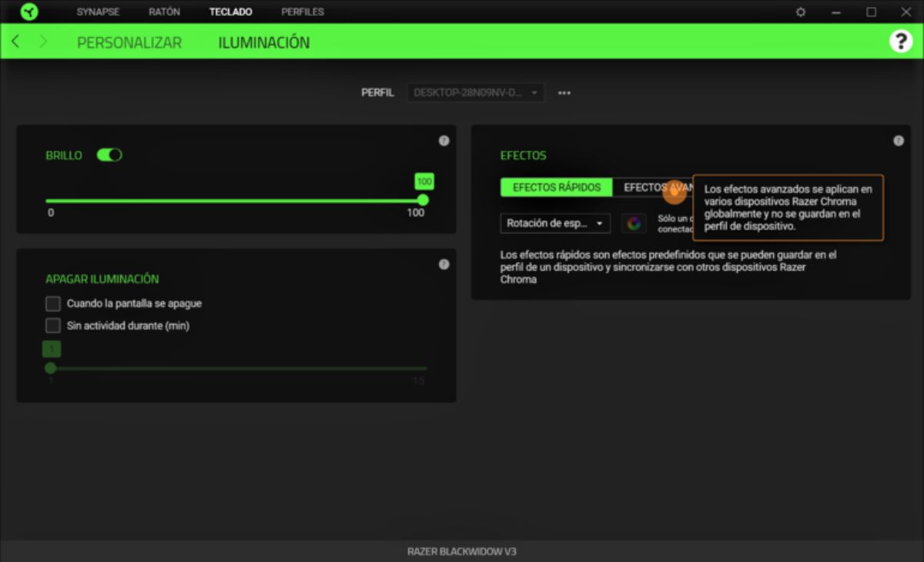The image size is (924, 562).
Task: Open the Perfil DESKTOP-28N09NV dropdown
Action: [x=475, y=92]
